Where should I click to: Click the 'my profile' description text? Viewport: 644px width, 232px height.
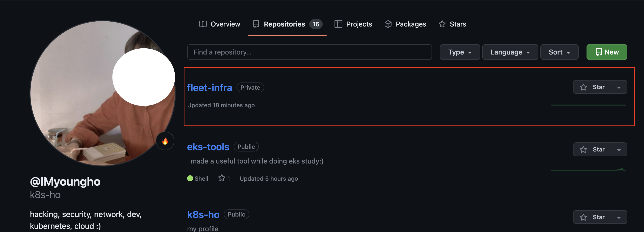[203, 229]
